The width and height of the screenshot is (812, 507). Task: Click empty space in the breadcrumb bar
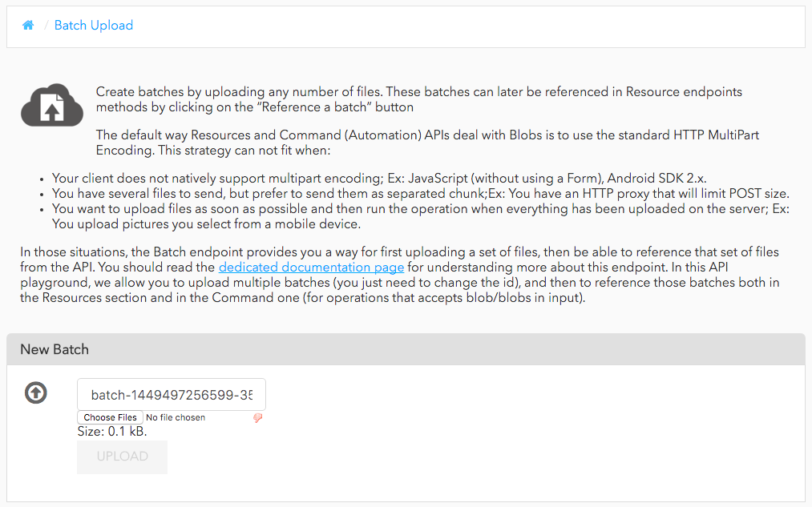pos(466,27)
